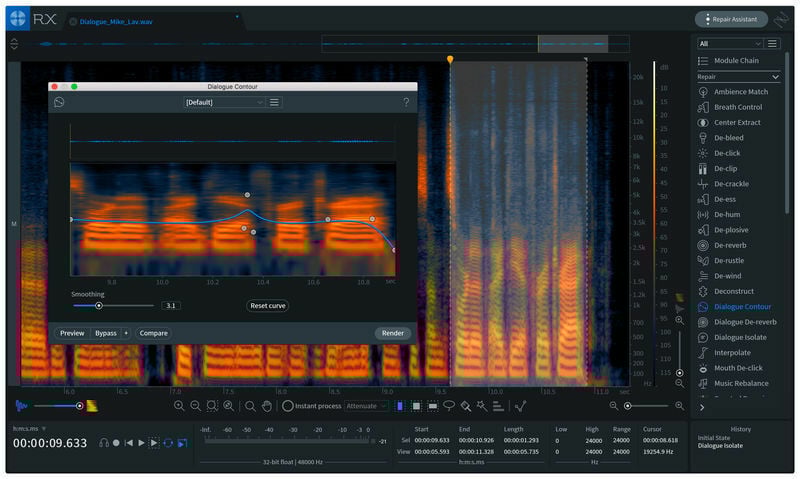Toggle the record button
The image size is (800, 479).
coord(116,443)
